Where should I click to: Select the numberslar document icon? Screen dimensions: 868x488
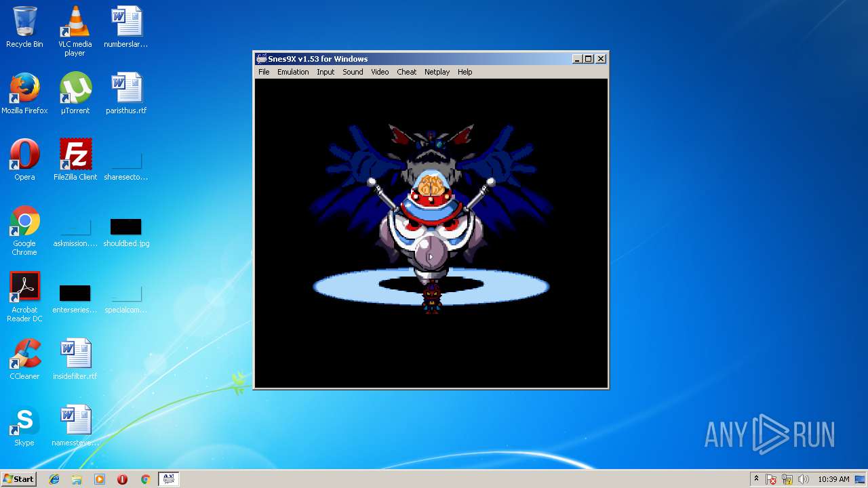click(x=126, y=27)
